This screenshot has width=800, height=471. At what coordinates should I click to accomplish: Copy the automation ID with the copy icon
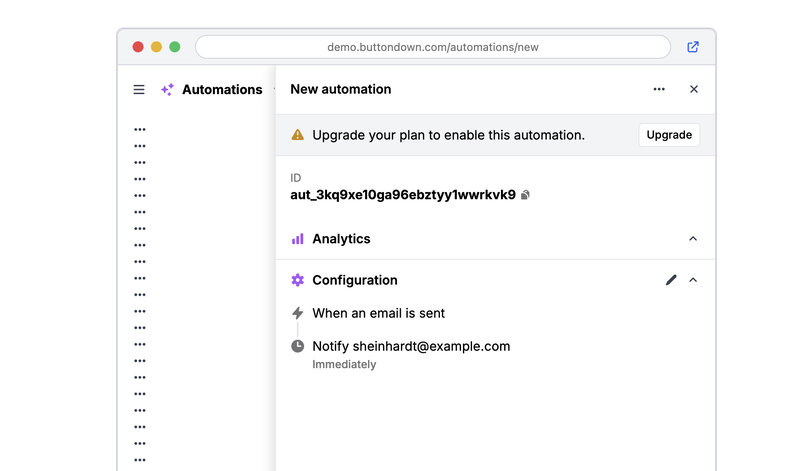(526, 195)
